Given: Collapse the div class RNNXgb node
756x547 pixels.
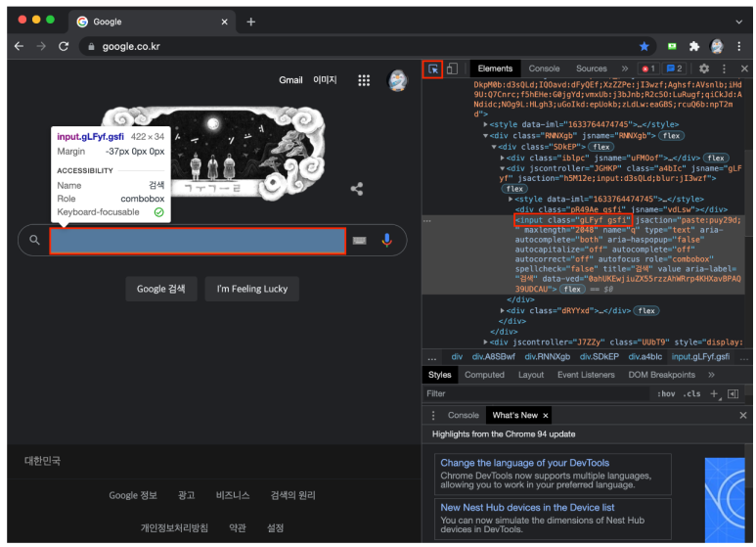Looking at the screenshot, I should pos(486,136).
